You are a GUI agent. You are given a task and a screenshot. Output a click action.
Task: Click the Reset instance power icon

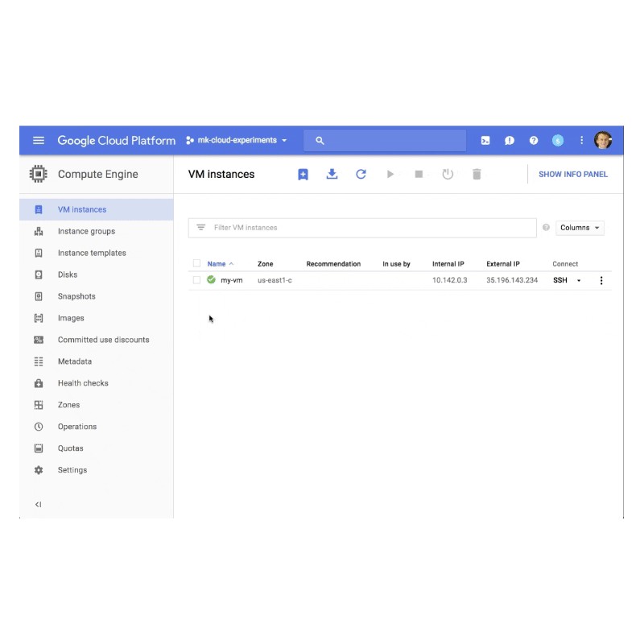(x=448, y=174)
